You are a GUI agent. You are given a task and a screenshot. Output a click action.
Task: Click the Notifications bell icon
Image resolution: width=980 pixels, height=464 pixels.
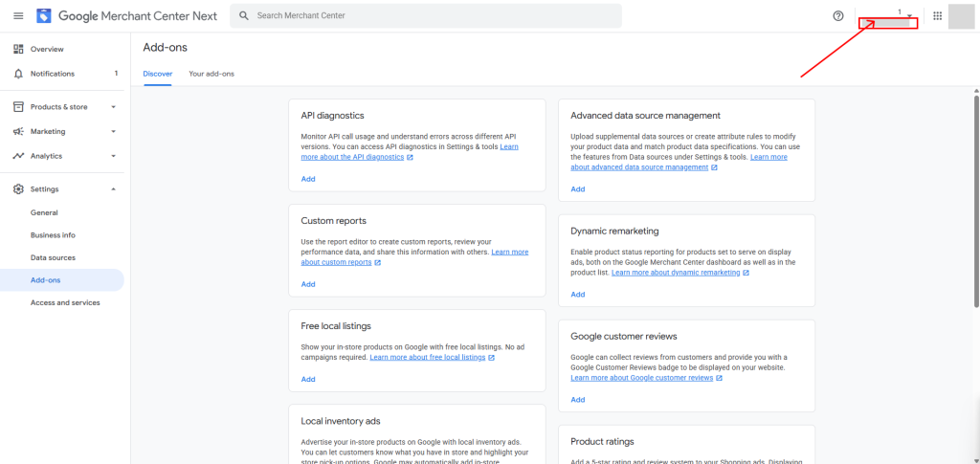coord(18,74)
